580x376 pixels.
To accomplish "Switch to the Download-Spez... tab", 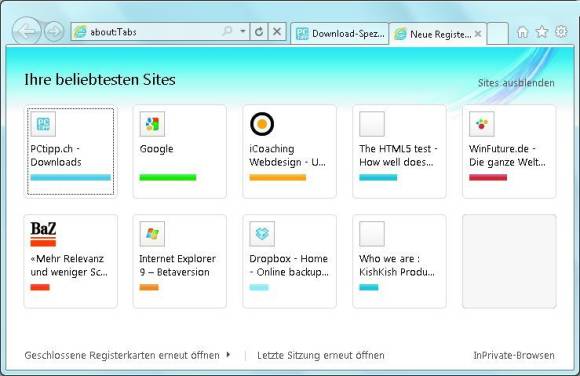I will click(340, 34).
